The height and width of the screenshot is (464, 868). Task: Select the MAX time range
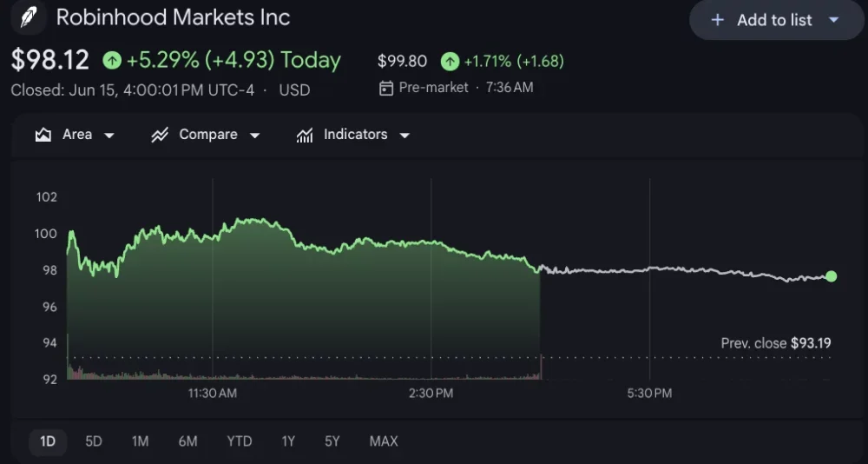click(x=384, y=441)
